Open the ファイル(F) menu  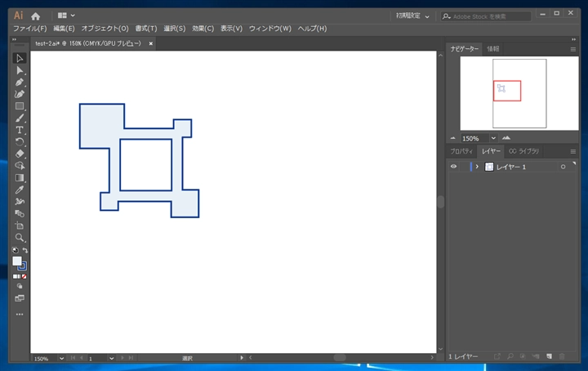click(30, 29)
